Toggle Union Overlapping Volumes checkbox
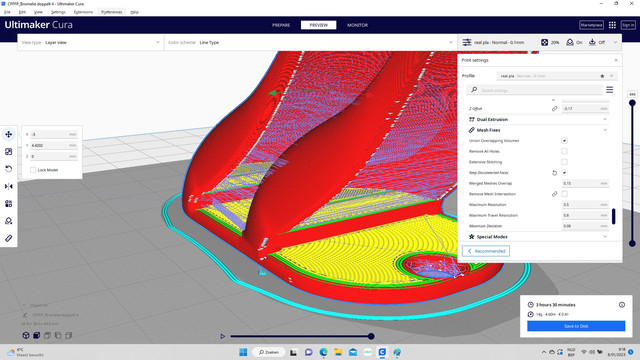This screenshot has width=640, height=360. click(564, 140)
